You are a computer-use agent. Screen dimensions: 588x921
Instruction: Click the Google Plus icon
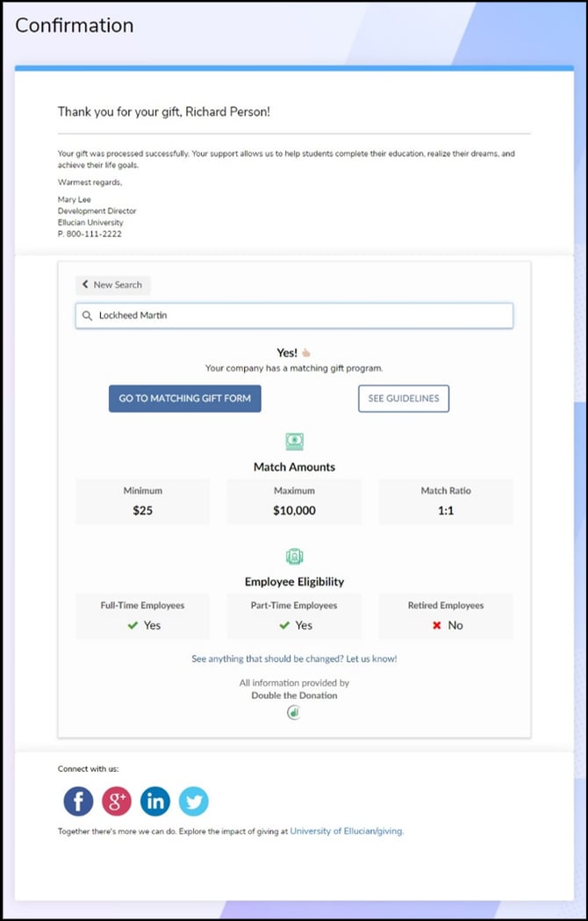tap(117, 801)
